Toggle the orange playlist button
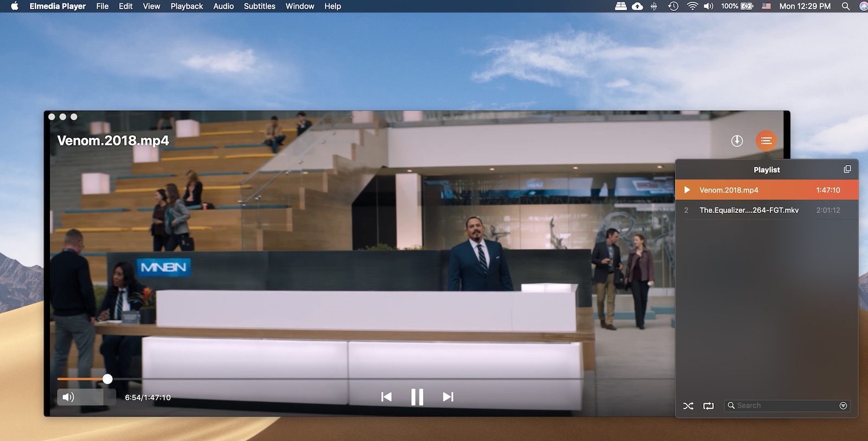 tap(766, 141)
